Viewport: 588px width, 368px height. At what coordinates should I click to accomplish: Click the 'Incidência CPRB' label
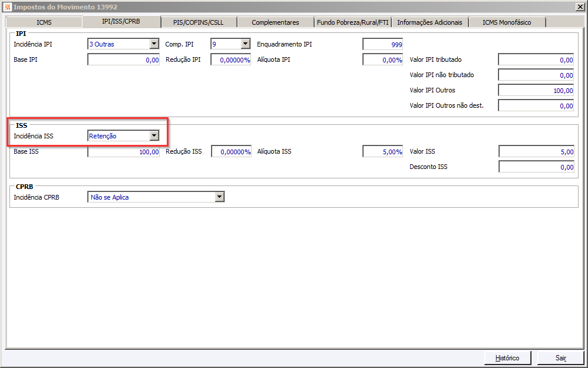[37, 197]
